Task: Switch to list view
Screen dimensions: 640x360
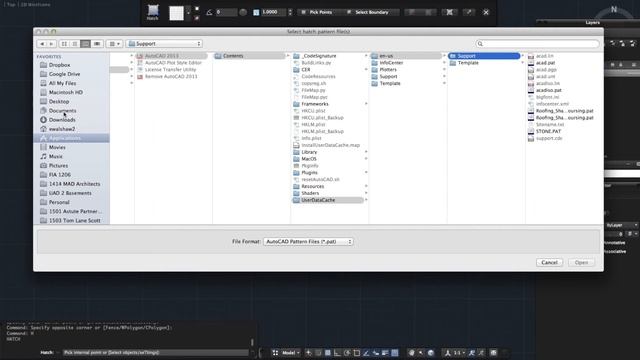Action: (x=75, y=44)
